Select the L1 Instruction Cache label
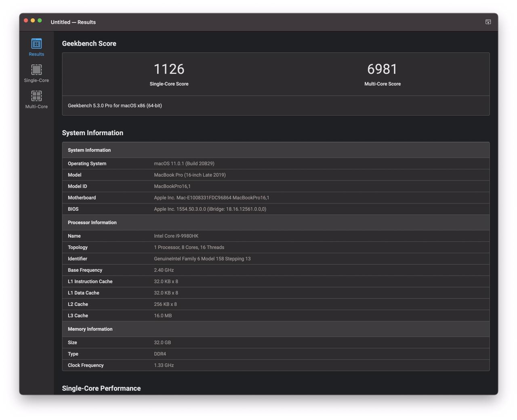 pyautogui.click(x=90, y=281)
